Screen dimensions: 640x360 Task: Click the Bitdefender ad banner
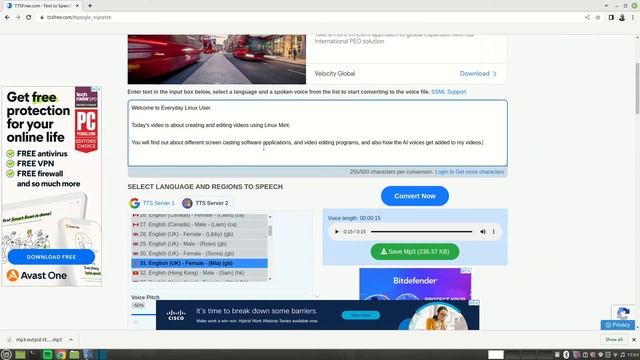[x=415, y=284]
